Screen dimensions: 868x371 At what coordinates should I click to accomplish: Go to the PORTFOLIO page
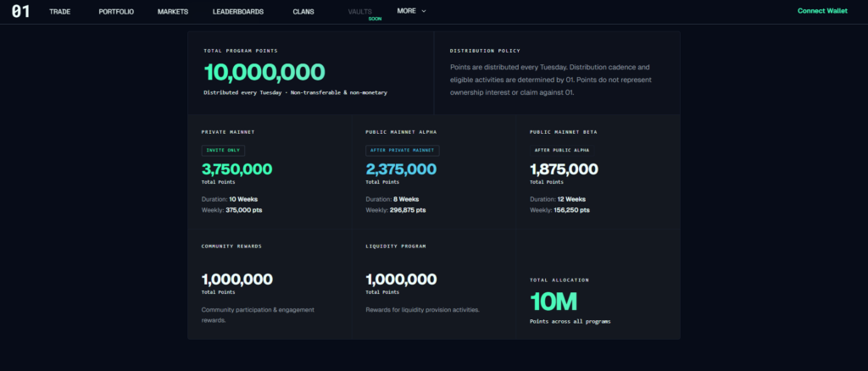coord(116,12)
